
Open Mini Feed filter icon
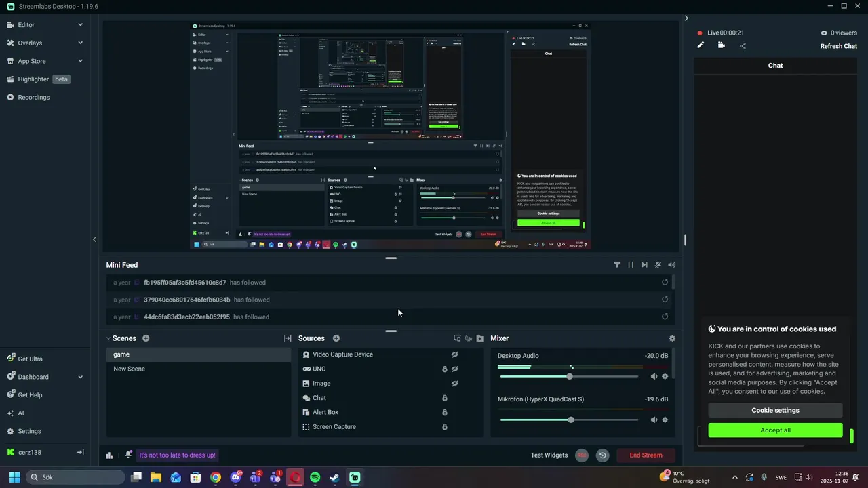click(617, 265)
